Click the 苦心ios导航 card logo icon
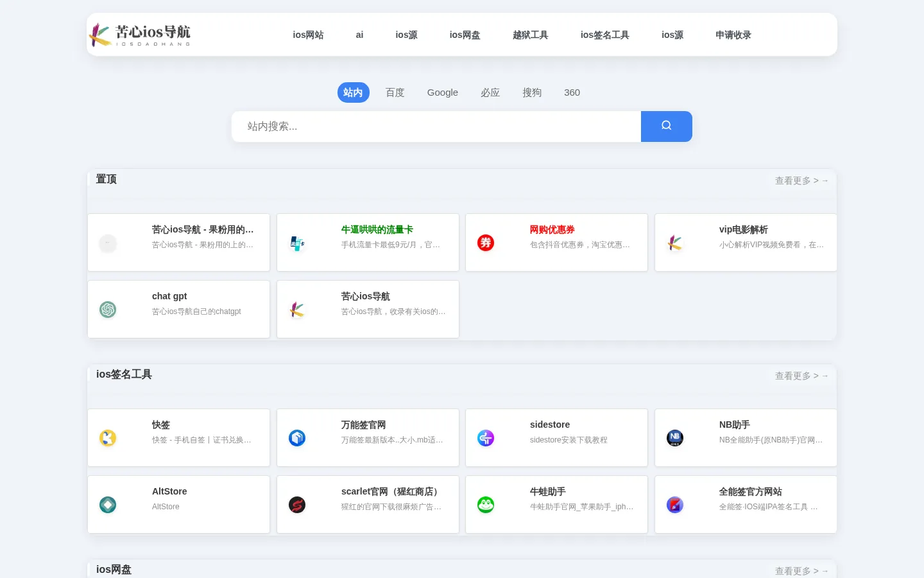 coord(297,310)
